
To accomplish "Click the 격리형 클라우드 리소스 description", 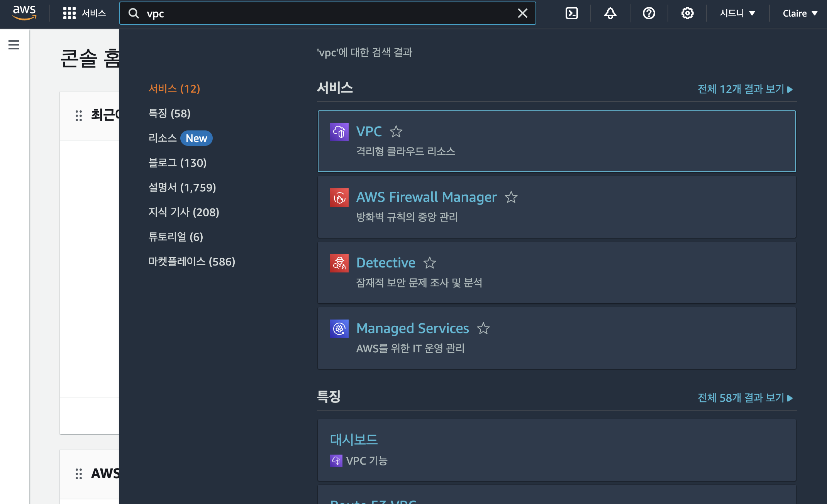I will [x=405, y=151].
